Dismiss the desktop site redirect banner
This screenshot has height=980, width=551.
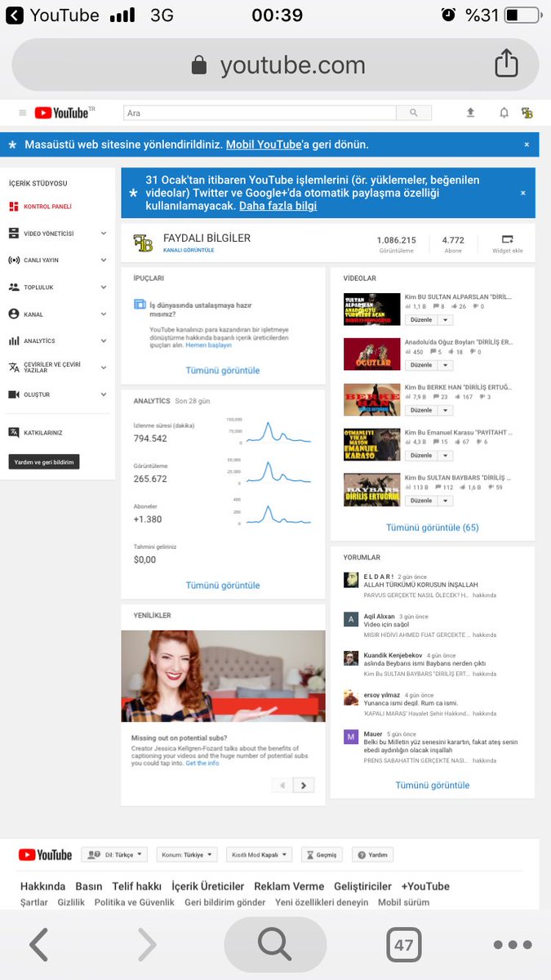pyautogui.click(x=527, y=145)
